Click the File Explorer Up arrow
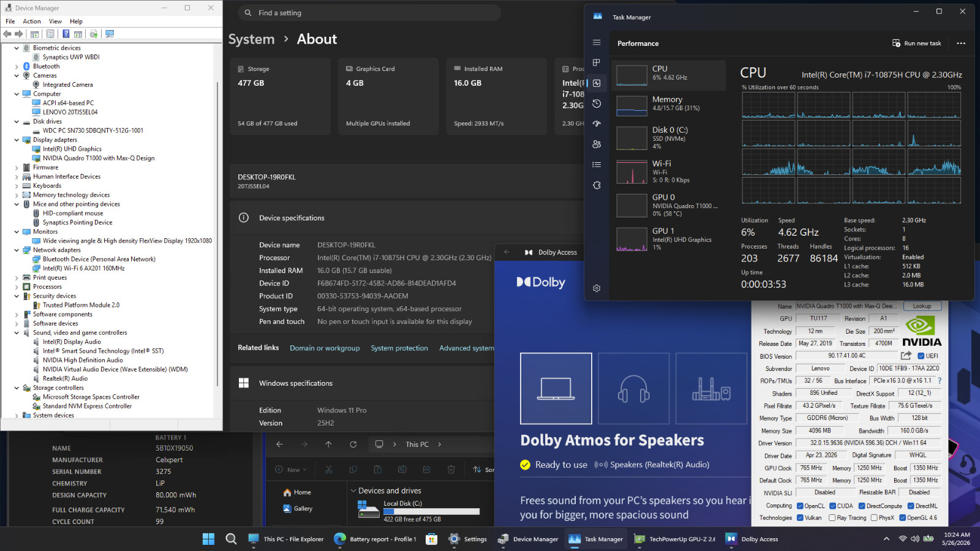980x551 pixels. tap(328, 444)
